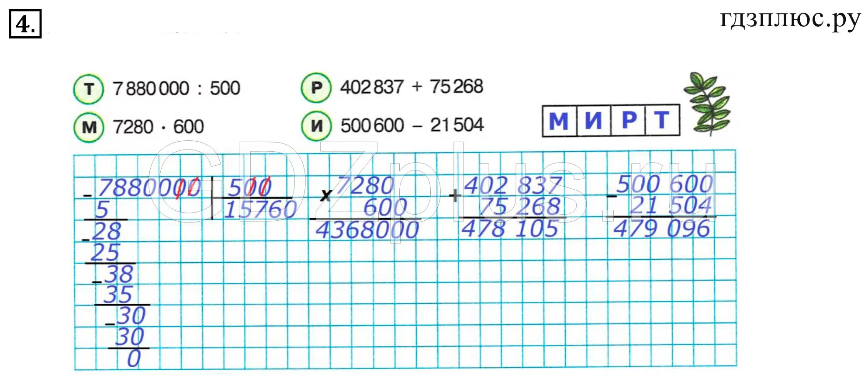Click the handwritten quotient 15760
Screen dimensions: 868x379
click(x=261, y=209)
